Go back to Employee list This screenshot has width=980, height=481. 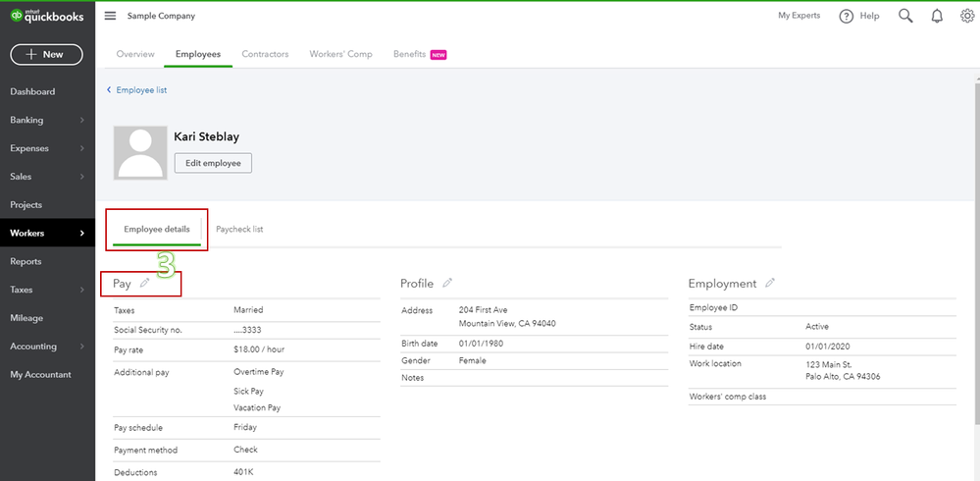pos(137,90)
